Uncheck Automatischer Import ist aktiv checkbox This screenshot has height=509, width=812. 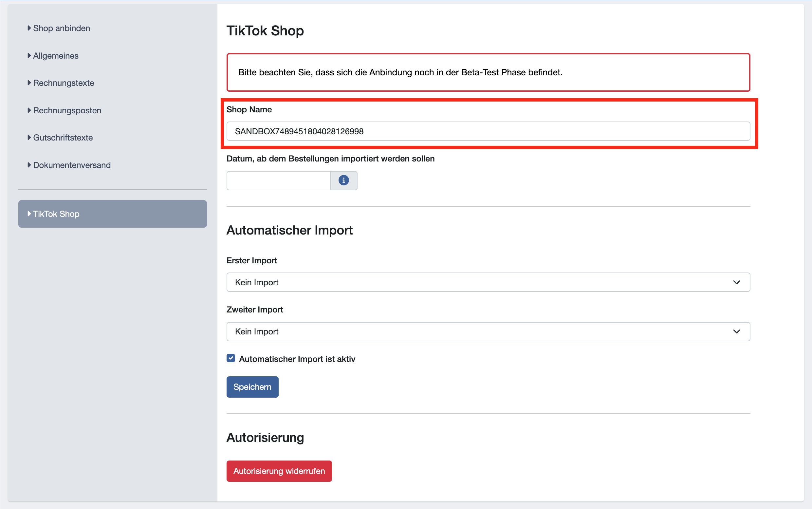click(x=231, y=358)
